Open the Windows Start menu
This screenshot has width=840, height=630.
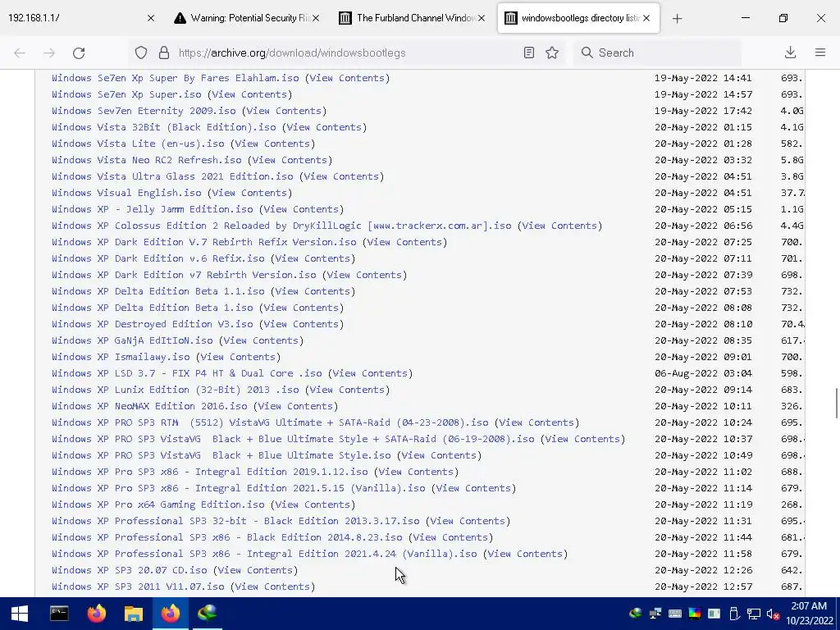(20, 614)
